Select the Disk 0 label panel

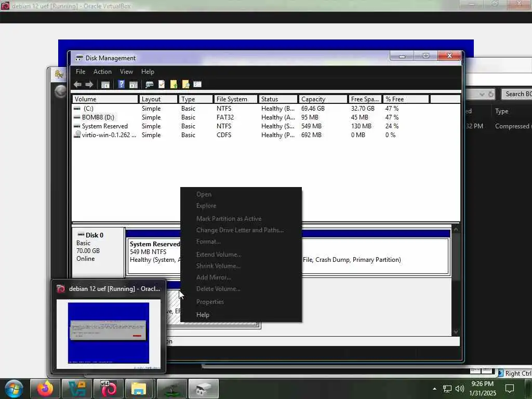click(x=98, y=252)
